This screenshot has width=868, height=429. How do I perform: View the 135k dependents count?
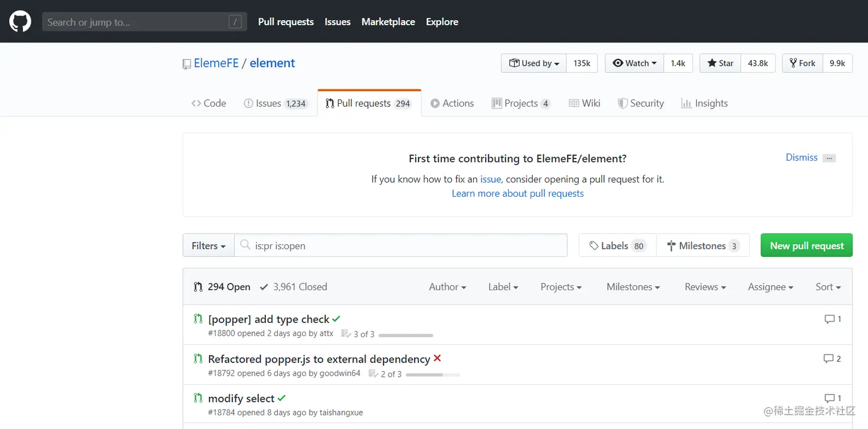coord(582,63)
